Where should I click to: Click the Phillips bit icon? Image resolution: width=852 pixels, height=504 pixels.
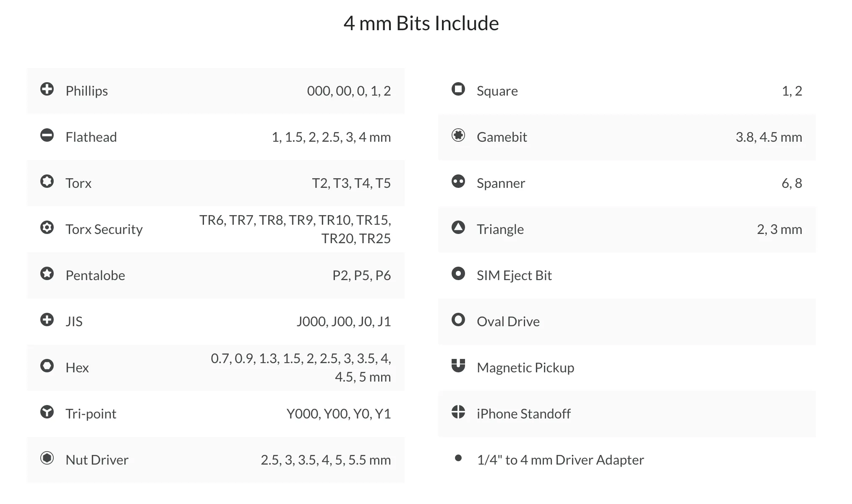(x=47, y=89)
